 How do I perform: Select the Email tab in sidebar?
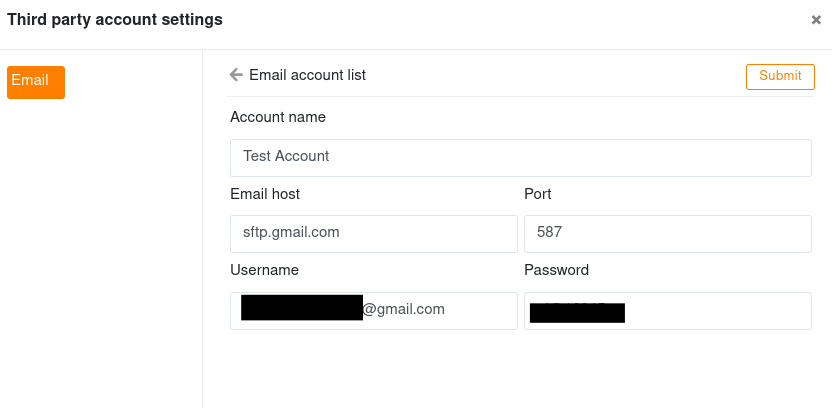(x=36, y=82)
